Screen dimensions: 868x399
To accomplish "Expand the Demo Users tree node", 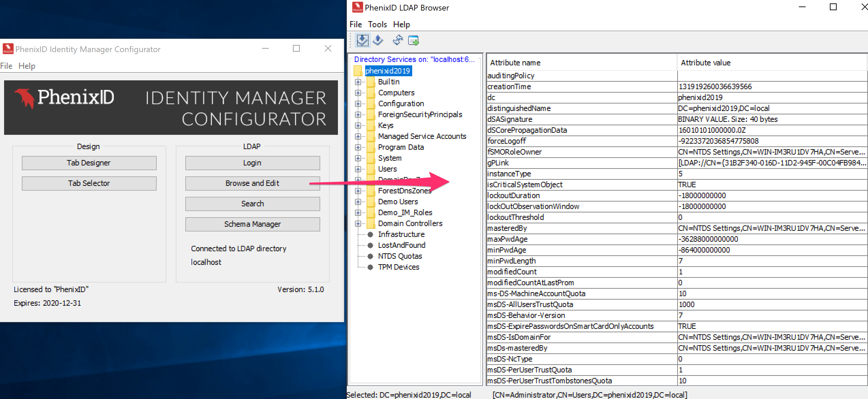I will tap(358, 202).
